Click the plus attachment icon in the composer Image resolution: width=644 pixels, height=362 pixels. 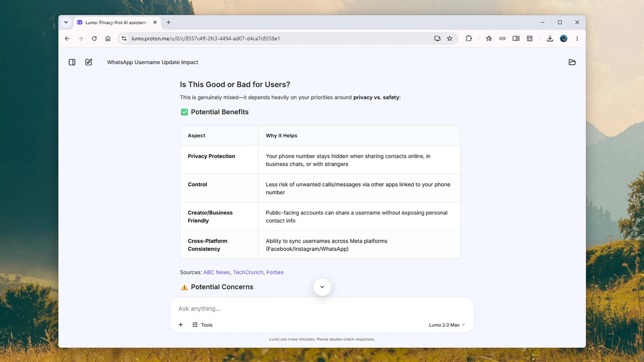point(181,325)
